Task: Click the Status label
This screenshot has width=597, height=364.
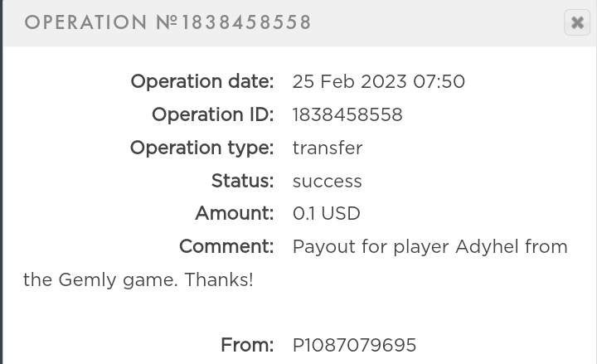Action: 242,181
